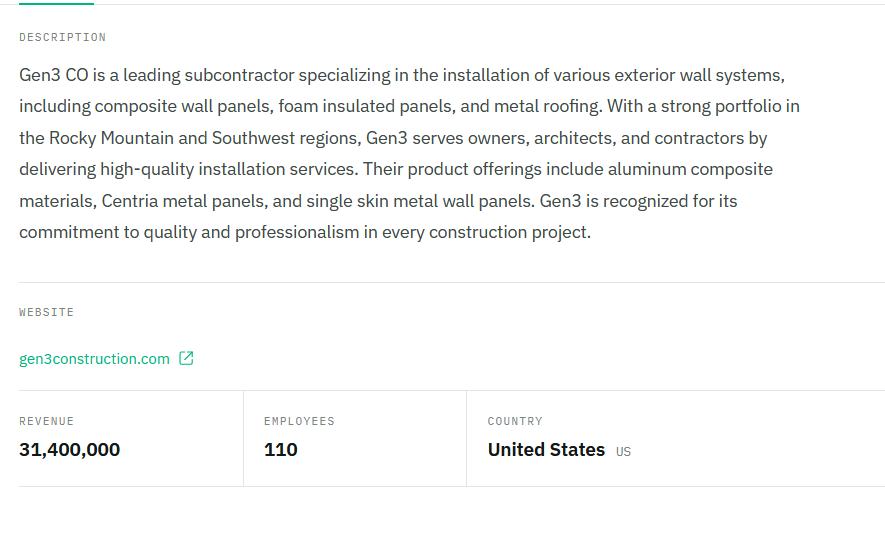Viewport: 885px width, 535px height.
Task: Select the green active tab indicator at top
Action: tap(56, 3)
